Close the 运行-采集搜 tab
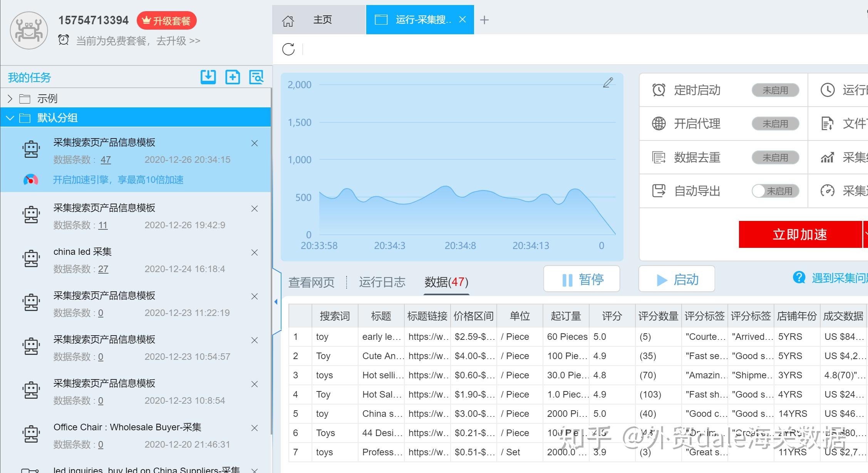This screenshot has height=473, width=868. point(462,19)
